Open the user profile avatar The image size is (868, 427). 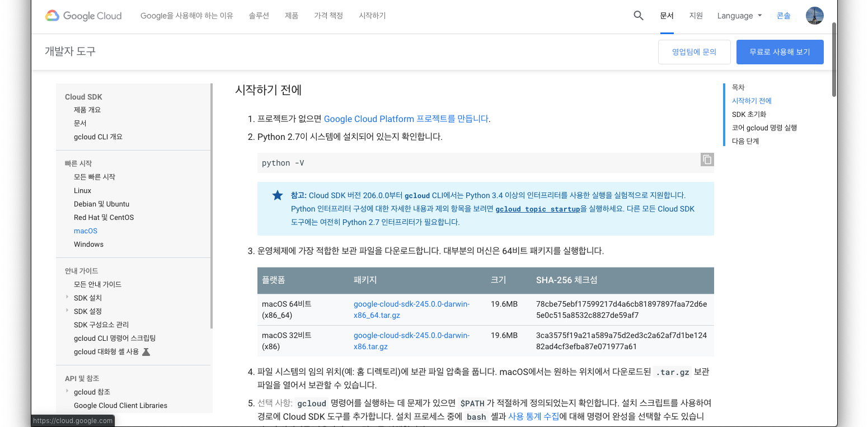tap(815, 16)
